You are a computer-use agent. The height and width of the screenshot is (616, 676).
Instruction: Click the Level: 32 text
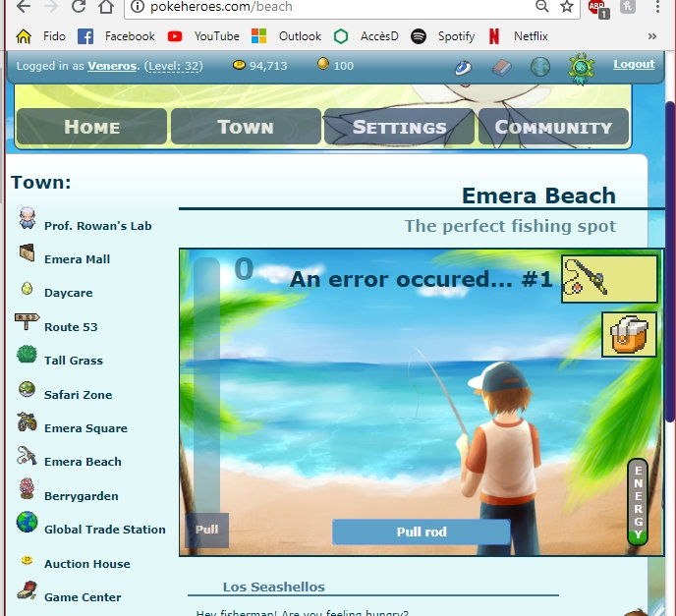tap(173, 66)
